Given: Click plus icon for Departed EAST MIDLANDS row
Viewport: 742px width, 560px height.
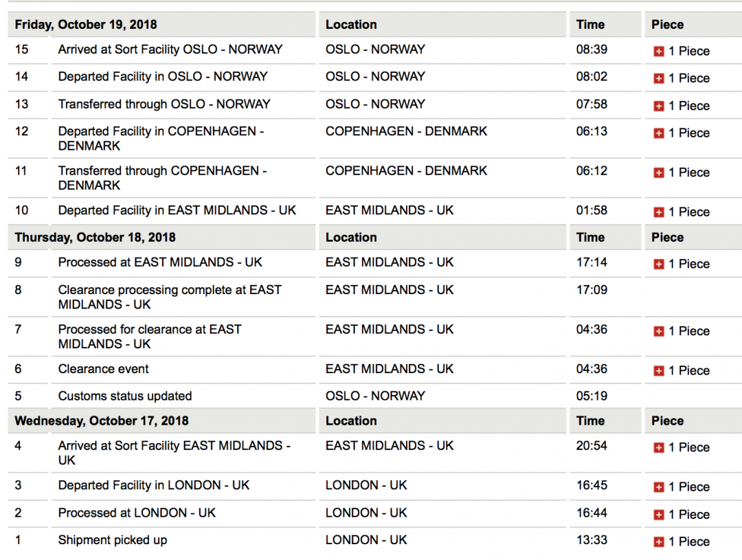Looking at the screenshot, I should (x=658, y=212).
